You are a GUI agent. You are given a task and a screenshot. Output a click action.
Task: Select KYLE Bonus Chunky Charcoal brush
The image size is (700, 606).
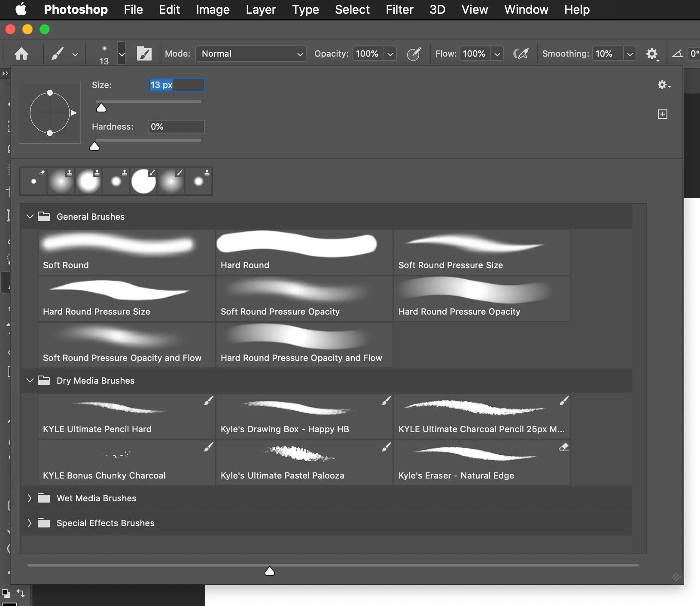126,463
